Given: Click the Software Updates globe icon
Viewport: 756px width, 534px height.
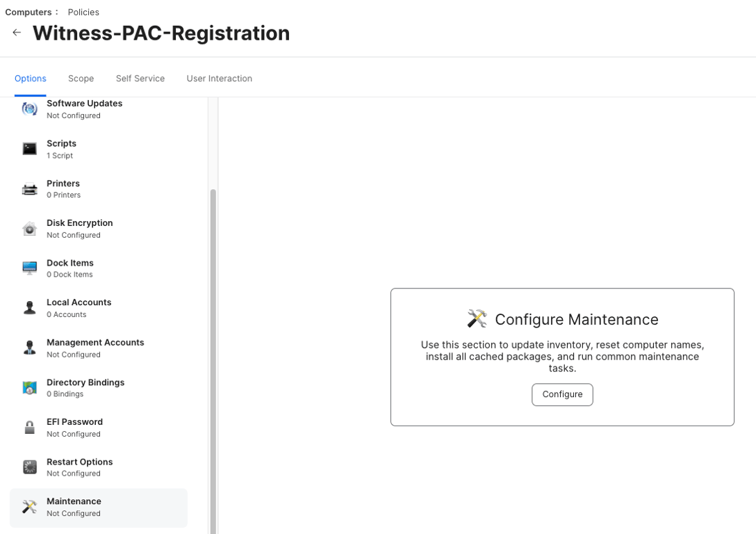Looking at the screenshot, I should (29, 109).
